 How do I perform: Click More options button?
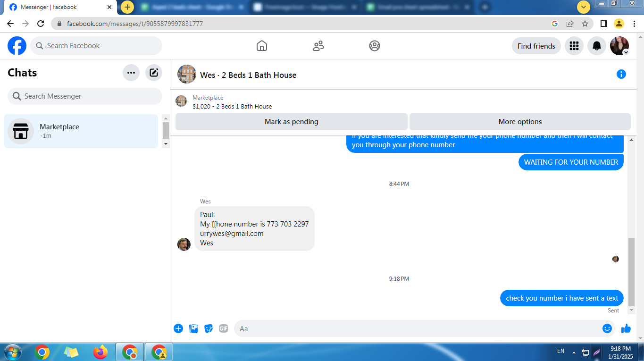pyautogui.click(x=520, y=122)
